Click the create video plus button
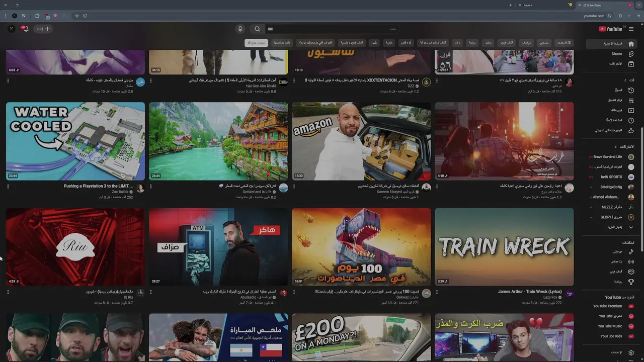 tap(43, 29)
